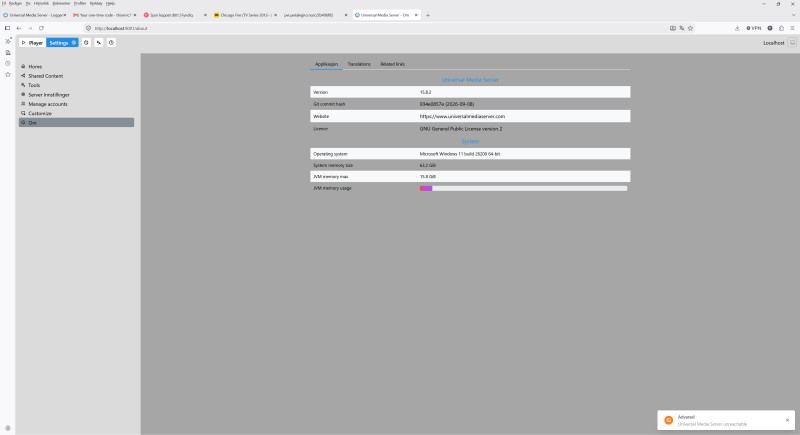800x435 pixels.
Task: Open the Verktøy menu
Action: 96,4
